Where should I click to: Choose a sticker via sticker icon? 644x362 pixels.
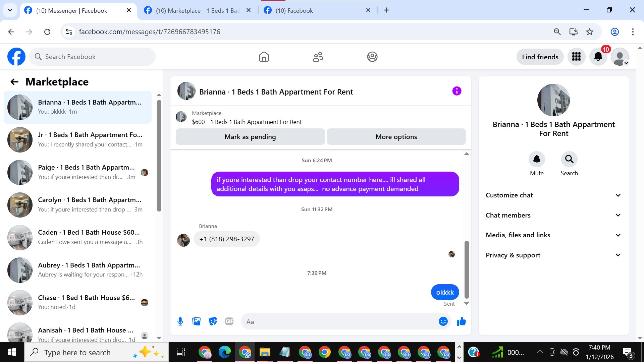(213, 321)
